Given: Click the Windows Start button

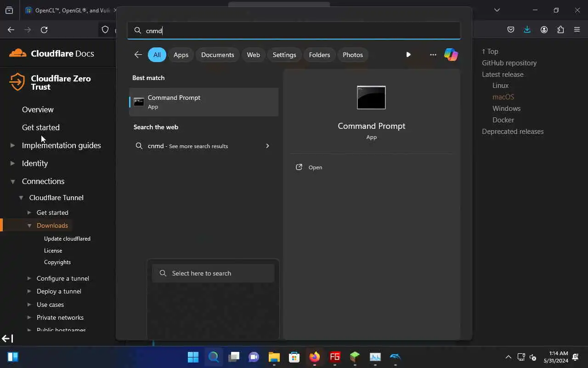Looking at the screenshot, I should point(193,357).
